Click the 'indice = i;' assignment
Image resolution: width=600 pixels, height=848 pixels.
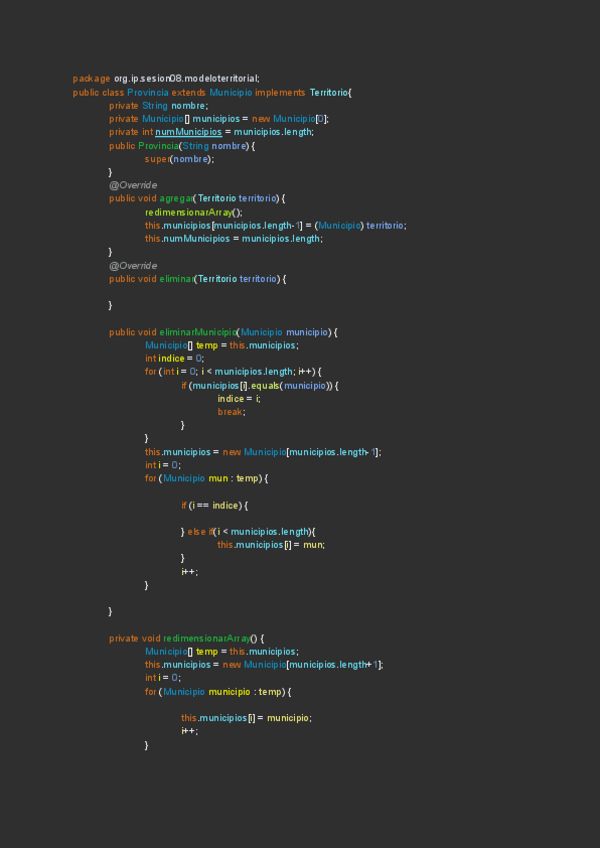coord(239,399)
